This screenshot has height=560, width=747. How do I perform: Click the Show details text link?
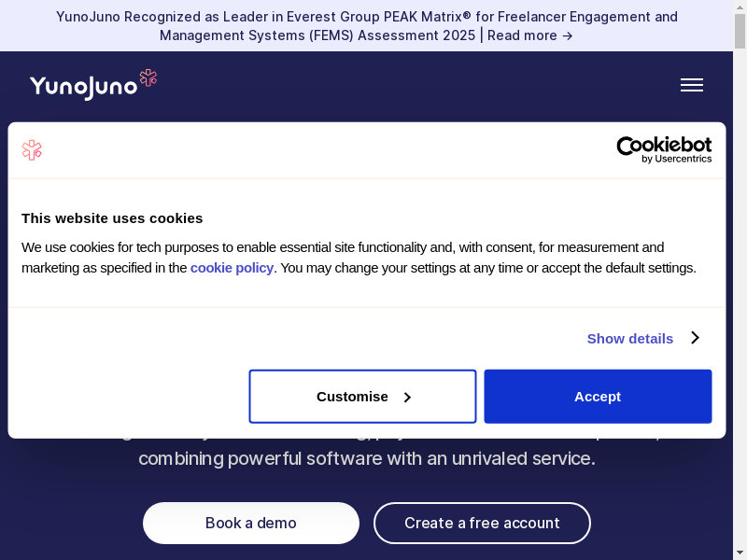(629, 338)
